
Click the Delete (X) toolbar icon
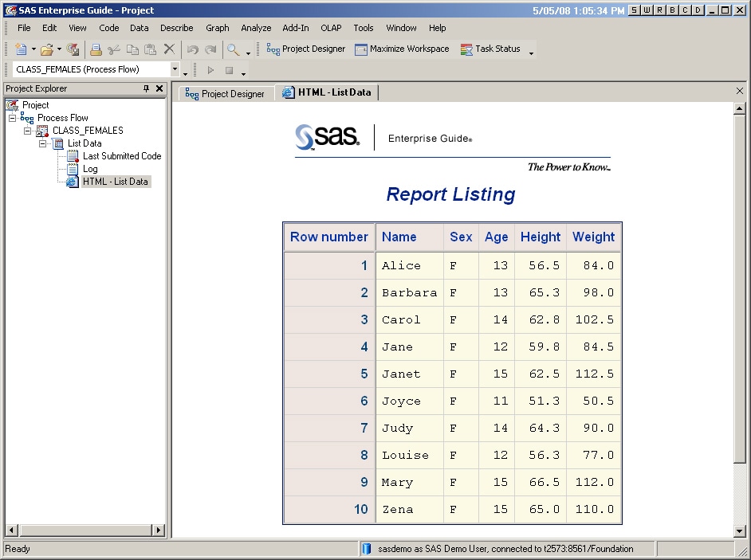tap(169, 49)
